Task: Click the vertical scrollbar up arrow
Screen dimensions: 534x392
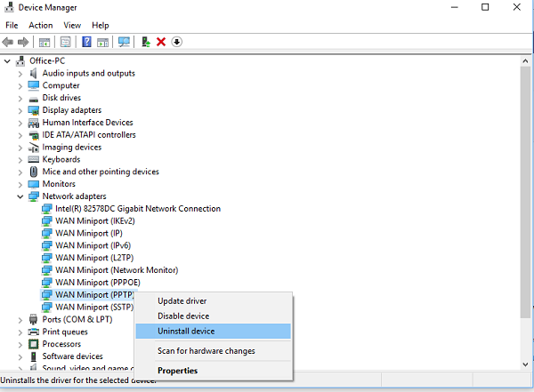Action: (x=525, y=61)
